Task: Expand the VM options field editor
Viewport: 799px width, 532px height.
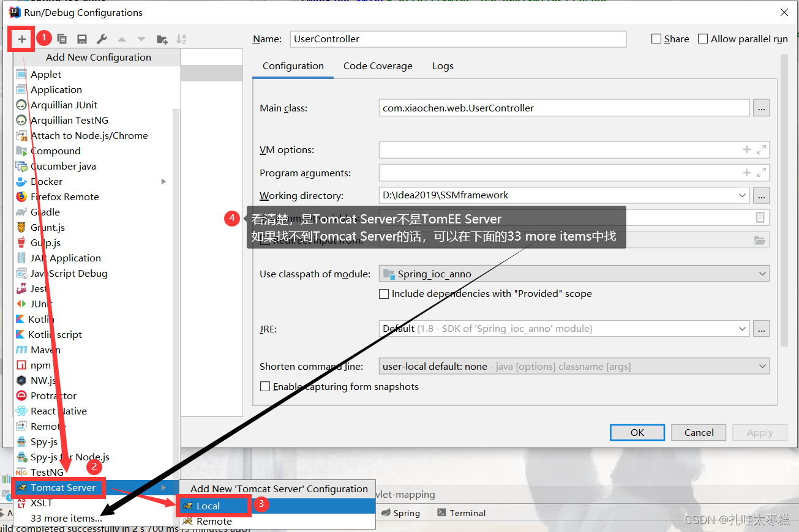Action: tap(761, 149)
